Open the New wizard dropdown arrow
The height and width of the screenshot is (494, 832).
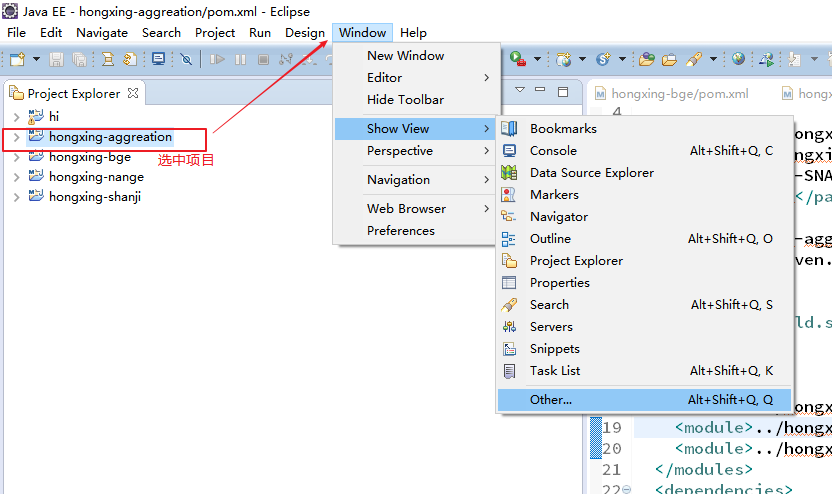36,59
